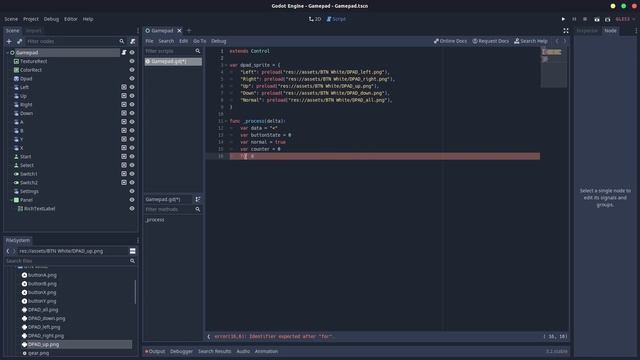
Task: Hide the ColorRect node
Action: (132, 70)
